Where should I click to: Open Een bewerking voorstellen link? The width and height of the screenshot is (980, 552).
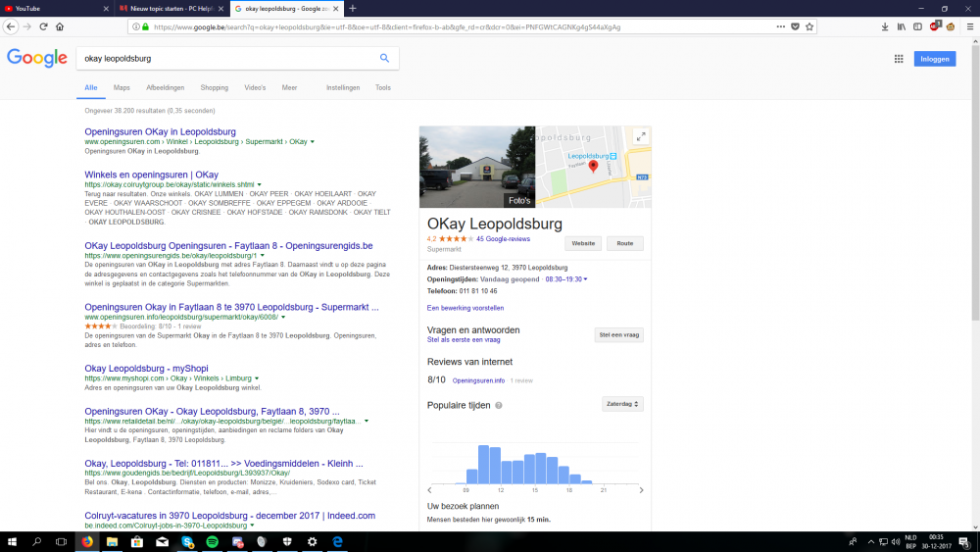(x=465, y=308)
